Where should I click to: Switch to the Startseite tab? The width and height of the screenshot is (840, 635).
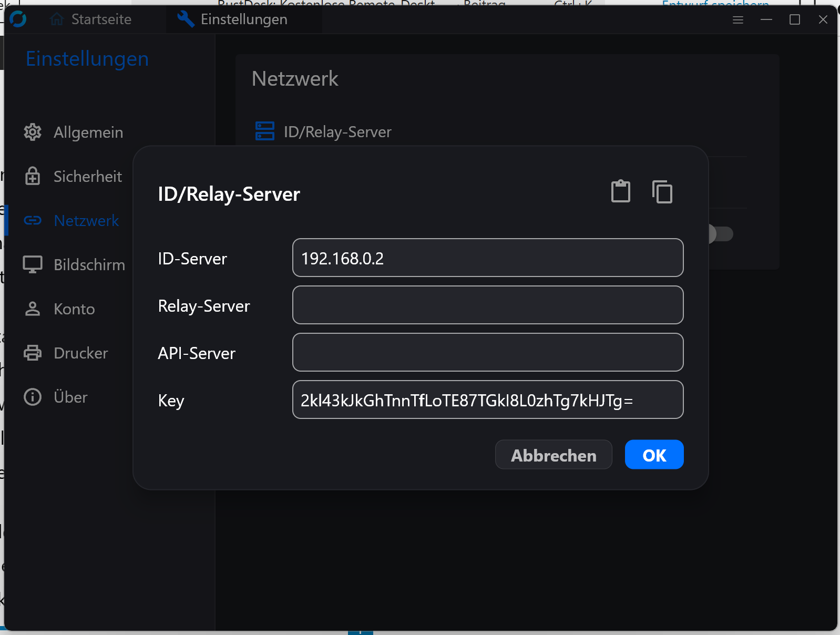coord(91,19)
